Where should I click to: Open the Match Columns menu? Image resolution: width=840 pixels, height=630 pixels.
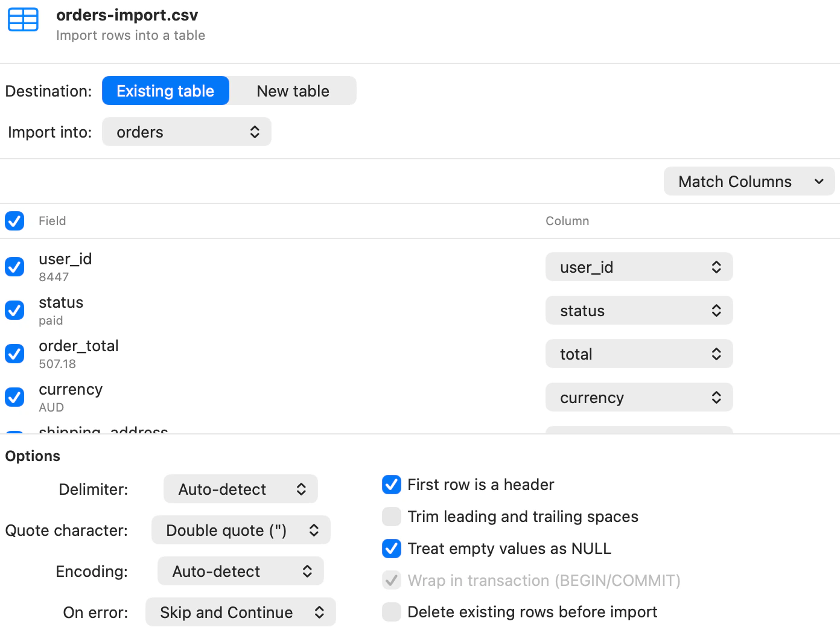(749, 181)
